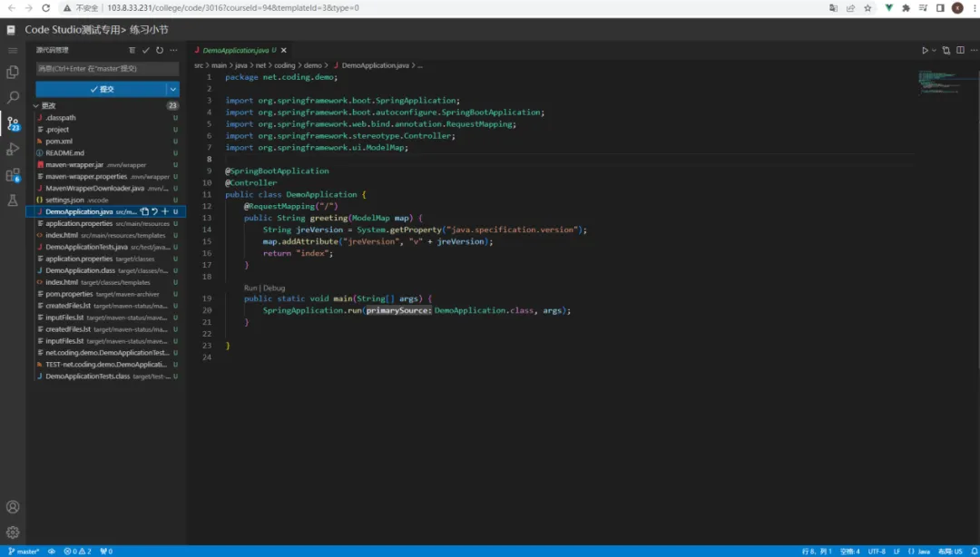
Task: Open the Extensions view with 6 badge
Action: click(x=13, y=176)
